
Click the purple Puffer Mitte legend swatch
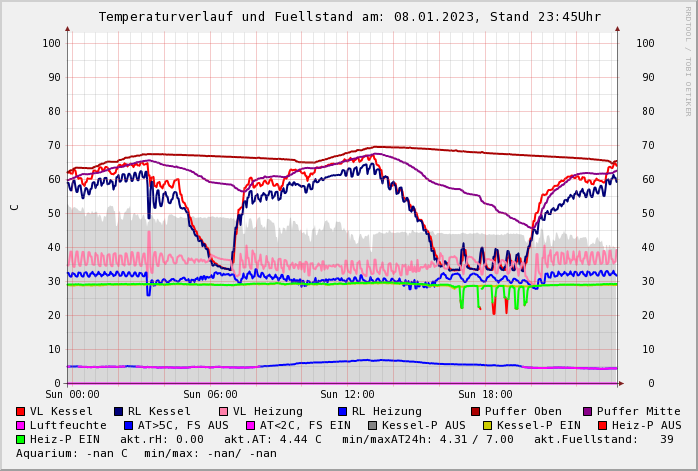(x=588, y=411)
